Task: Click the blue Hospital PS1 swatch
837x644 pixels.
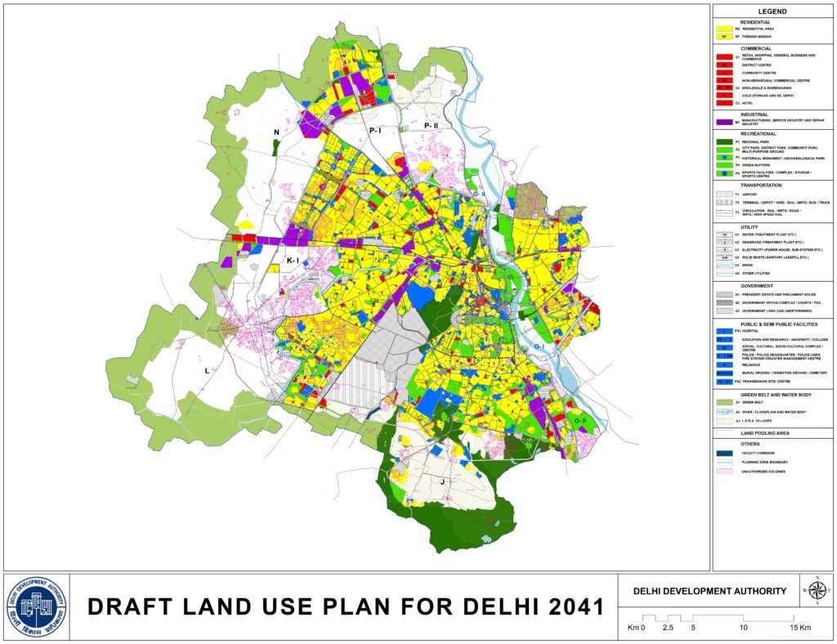Action: 724,331
